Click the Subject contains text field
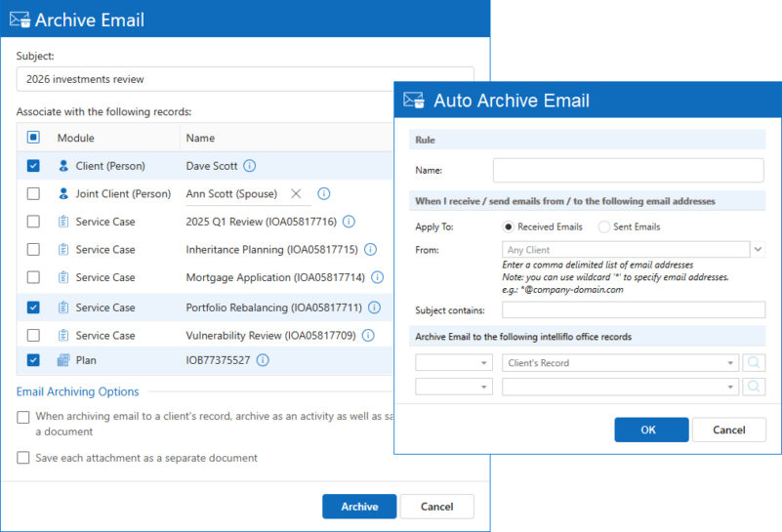This screenshot has width=782, height=532. coord(633,310)
